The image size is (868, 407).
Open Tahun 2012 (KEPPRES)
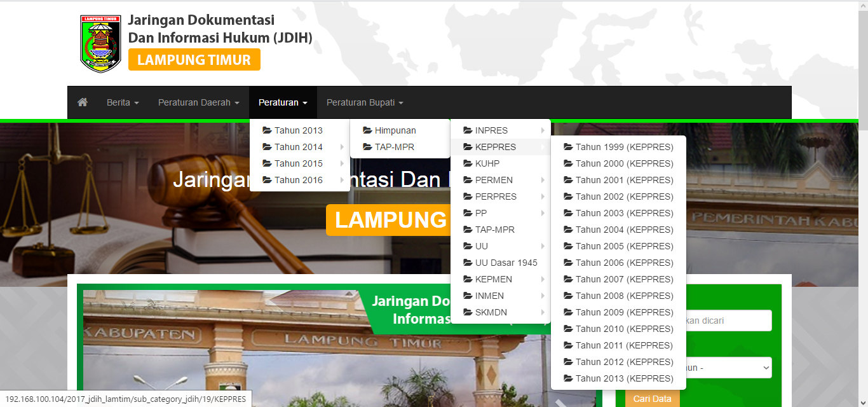click(618, 362)
